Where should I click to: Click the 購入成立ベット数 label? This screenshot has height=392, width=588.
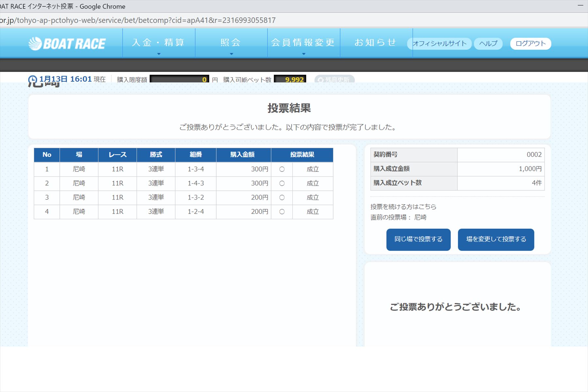point(398,183)
